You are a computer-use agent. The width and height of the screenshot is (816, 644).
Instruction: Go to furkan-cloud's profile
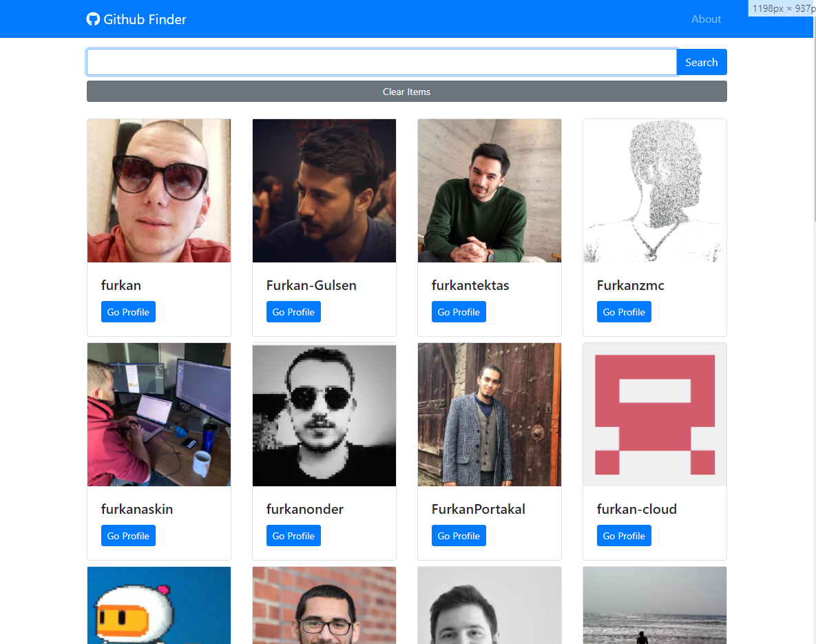tap(624, 535)
